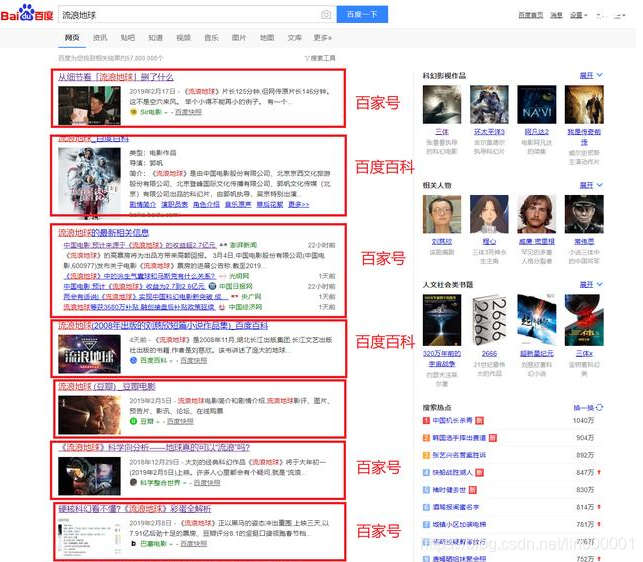The height and width of the screenshot is (562, 643).
Task: Click the 科学整合世界 author icon
Action: pos(133,482)
